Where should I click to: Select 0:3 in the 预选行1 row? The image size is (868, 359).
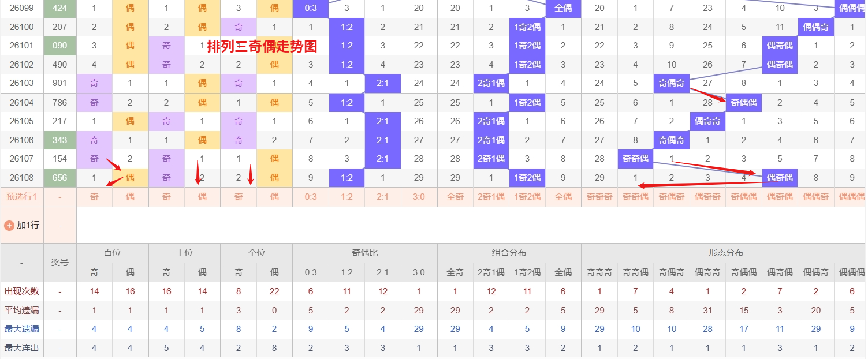point(311,197)
